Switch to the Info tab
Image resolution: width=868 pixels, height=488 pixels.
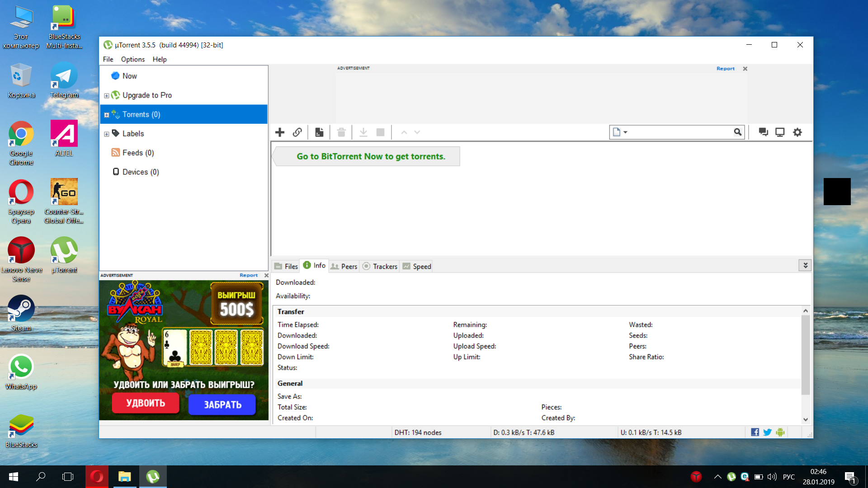click(314, 266)
